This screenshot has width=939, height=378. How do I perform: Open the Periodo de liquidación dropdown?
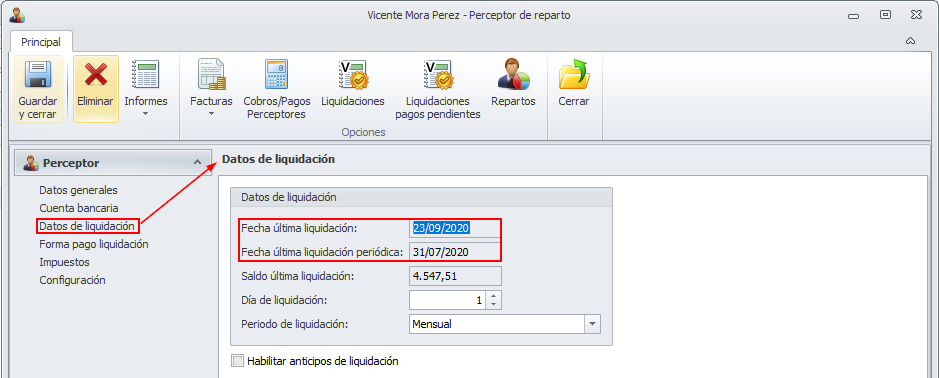click(x=592, y=324)
